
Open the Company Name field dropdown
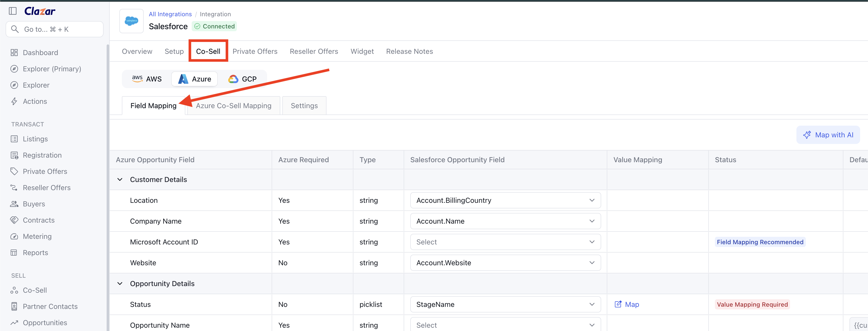[505, 221]
